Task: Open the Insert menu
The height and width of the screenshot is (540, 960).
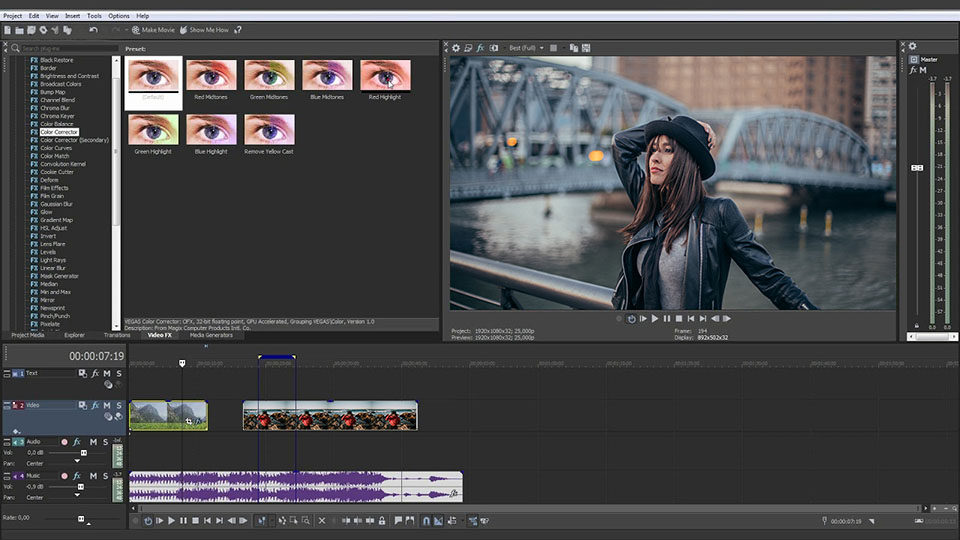Action: tap(72, 16)
